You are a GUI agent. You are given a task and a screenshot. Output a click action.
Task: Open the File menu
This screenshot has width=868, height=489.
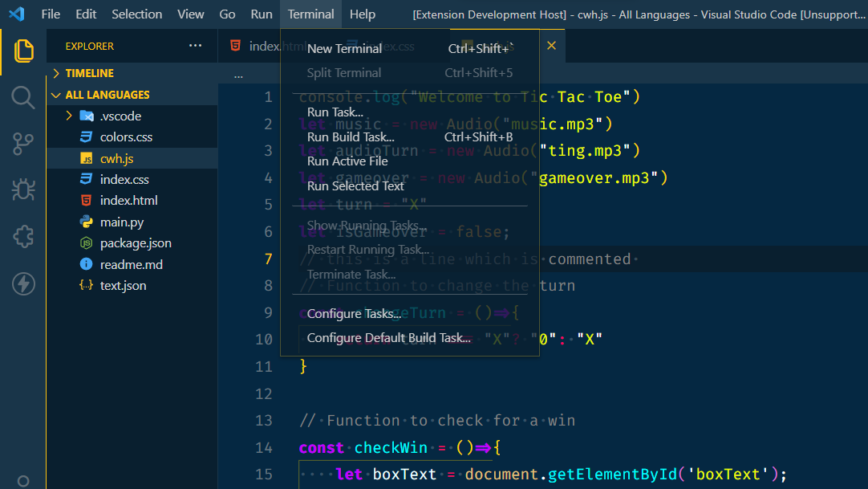click(51, 14)
